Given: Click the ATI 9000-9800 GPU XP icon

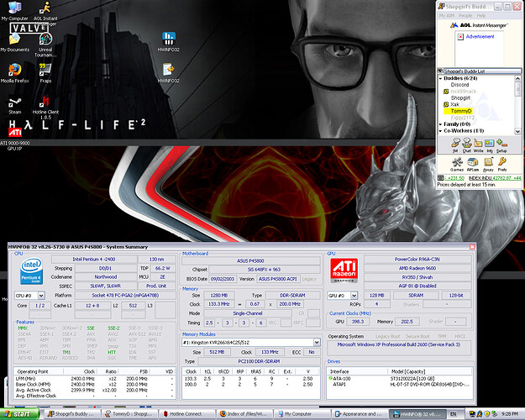Looking at the screenshot, I should [15, 139].
